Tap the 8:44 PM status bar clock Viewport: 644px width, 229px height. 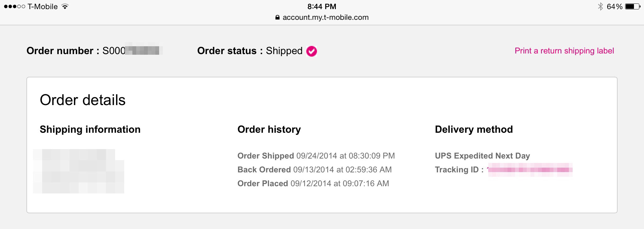pos(322,7)
